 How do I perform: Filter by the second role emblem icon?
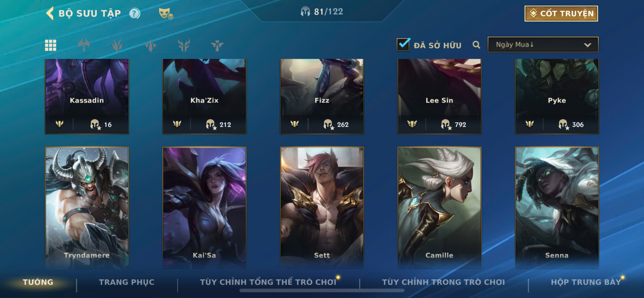click(117, 45)
